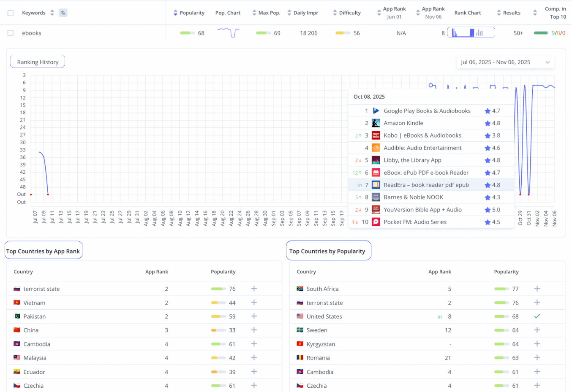Image resolution: width=572 pixels, height=392 pixels.
Task: Click the ReadEra app icon
Action: pos(376,185)
